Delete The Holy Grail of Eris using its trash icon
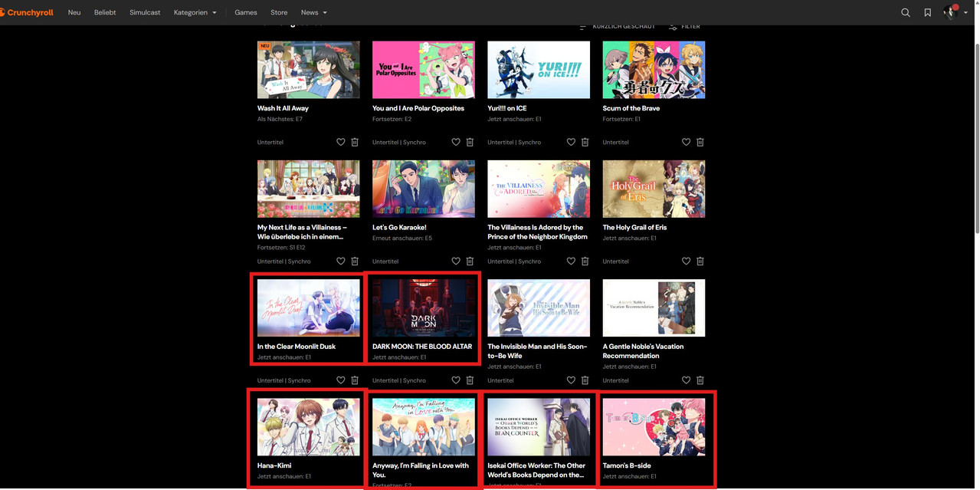The width and height of the screenshot is (980, 490). coord(700,261)
